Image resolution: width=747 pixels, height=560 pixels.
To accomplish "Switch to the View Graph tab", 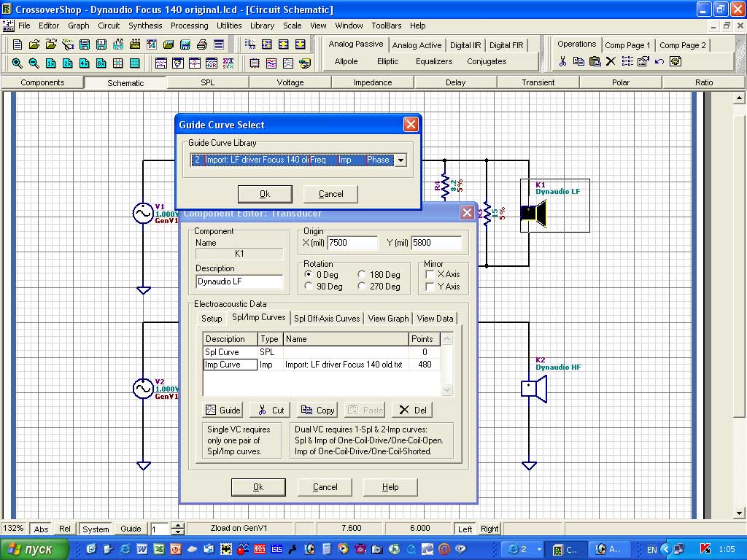I will [x=388, y=319].
